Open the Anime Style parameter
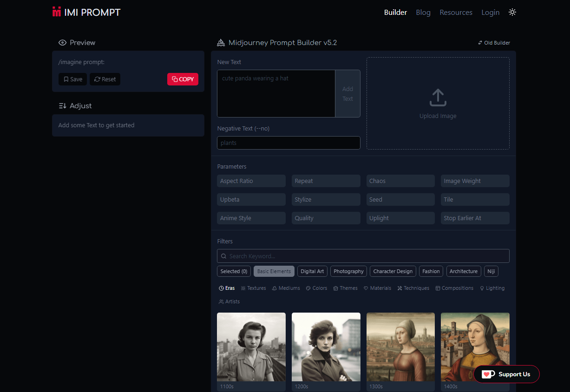Screen dimensions: 570x392 pyautogui.click(x=251, y=218)
